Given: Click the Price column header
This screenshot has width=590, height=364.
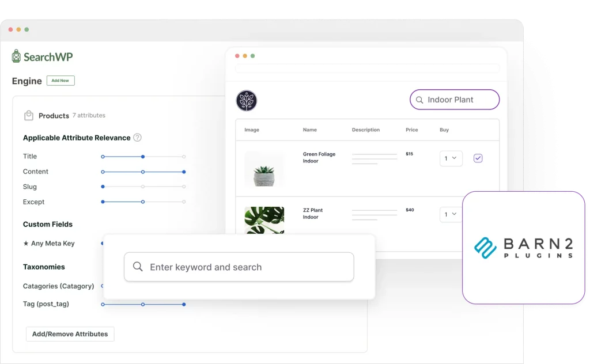Looking at the screenshot, I should coord(411,130).
